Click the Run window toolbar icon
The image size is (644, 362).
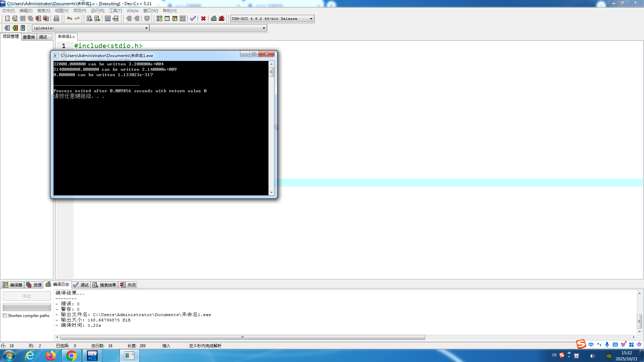(167, 18)
